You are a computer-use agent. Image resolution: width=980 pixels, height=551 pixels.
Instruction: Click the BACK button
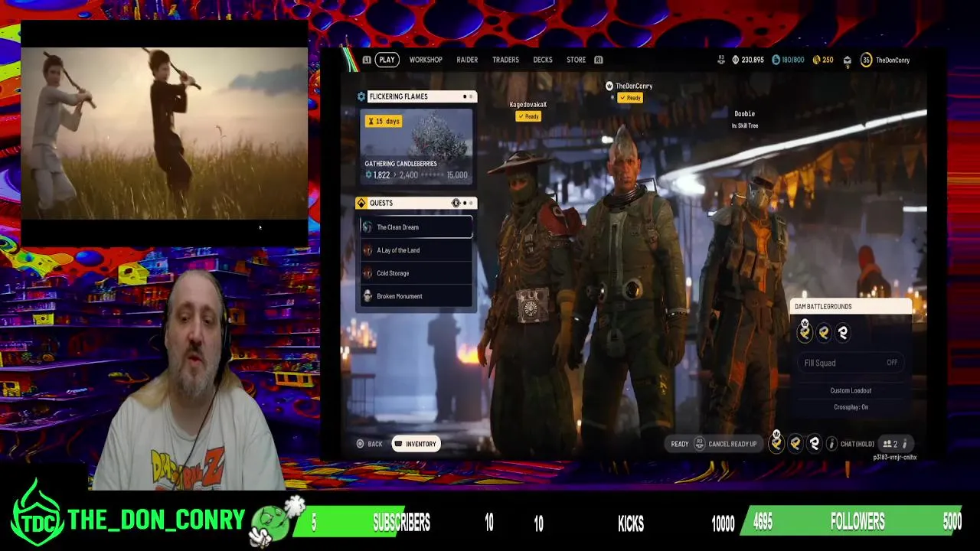[x=368, y=444]
